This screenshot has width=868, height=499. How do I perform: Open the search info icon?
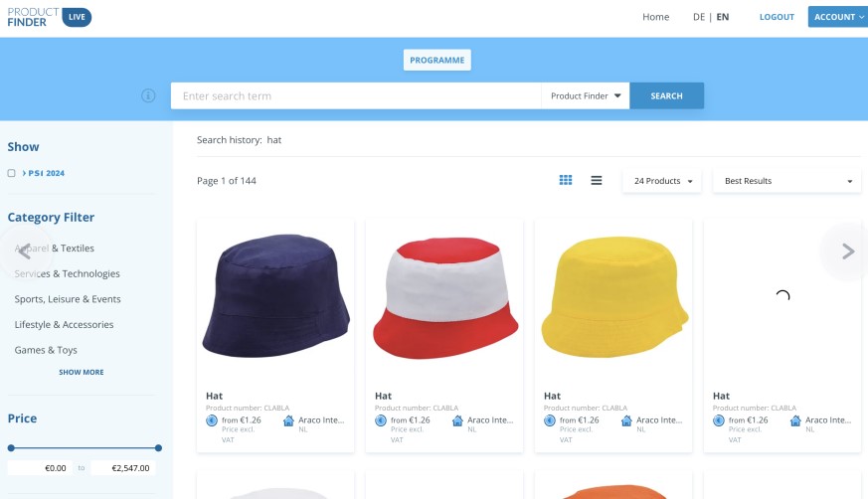[x=148, y=95]
